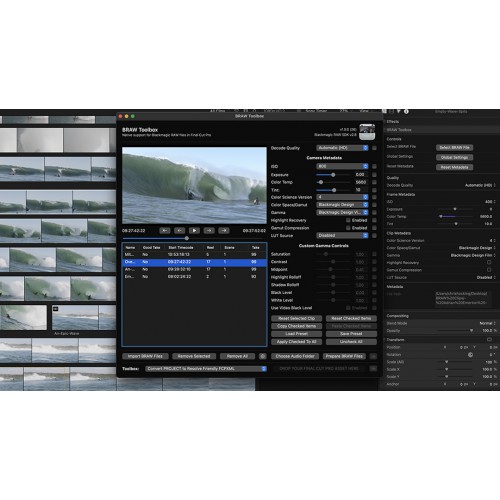Tick the checkbox at the end of the Exposure row
Screen dimensions: 500x500
click(374, 175)
